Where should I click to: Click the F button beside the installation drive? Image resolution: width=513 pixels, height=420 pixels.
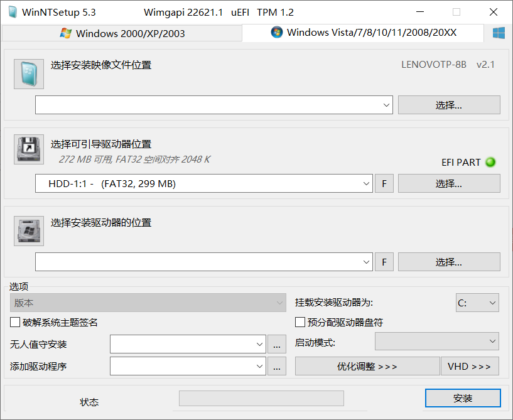pos(384,262)
